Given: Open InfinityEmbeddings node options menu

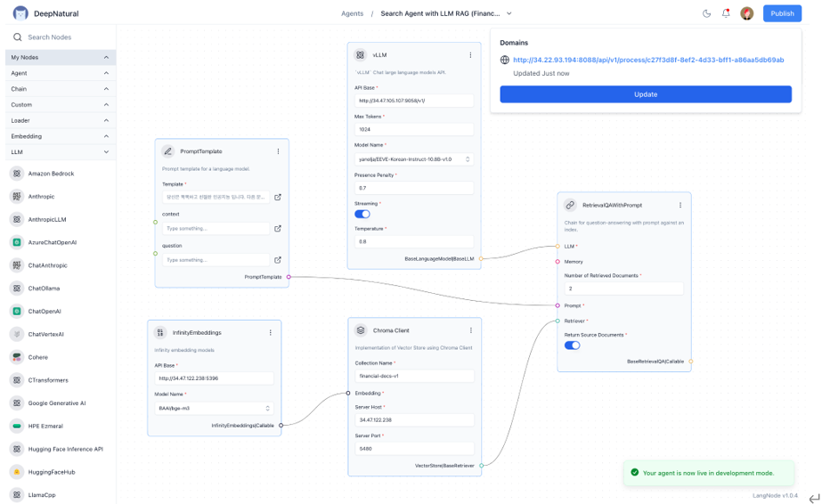Looking at the screenshot, I should pyautogui.click(x=271, y=333).
